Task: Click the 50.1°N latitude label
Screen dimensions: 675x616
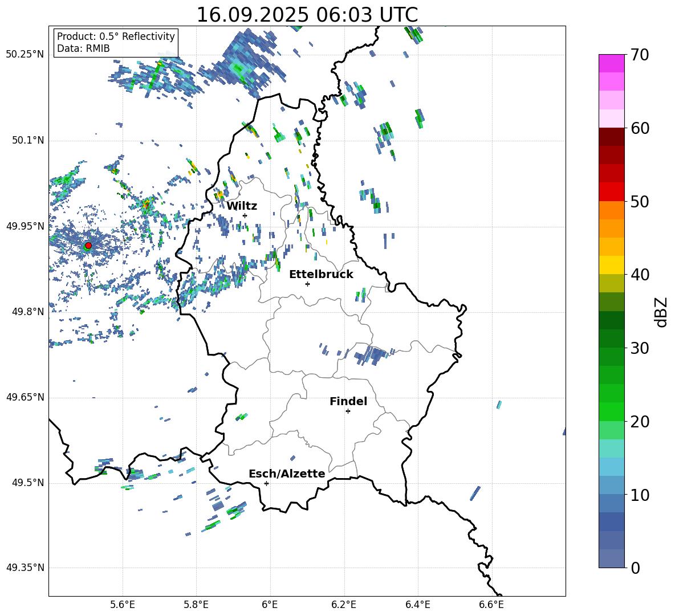Action: click(28, 140)
